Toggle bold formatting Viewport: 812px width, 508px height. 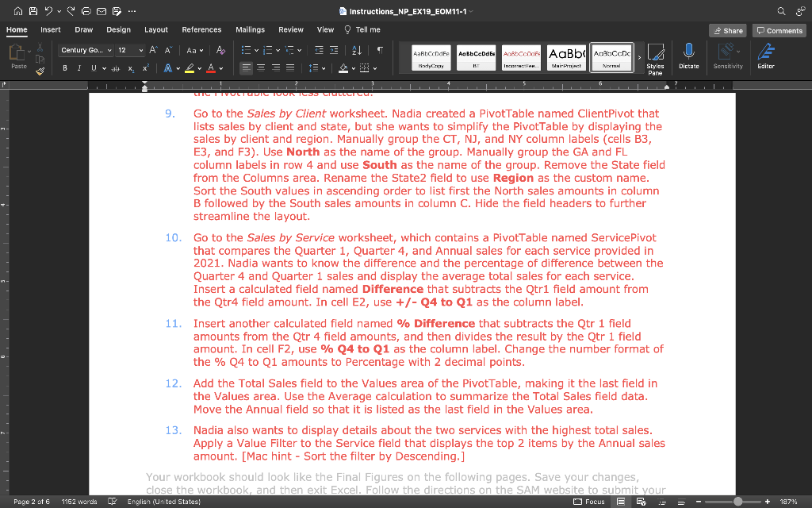click(65, 68)
